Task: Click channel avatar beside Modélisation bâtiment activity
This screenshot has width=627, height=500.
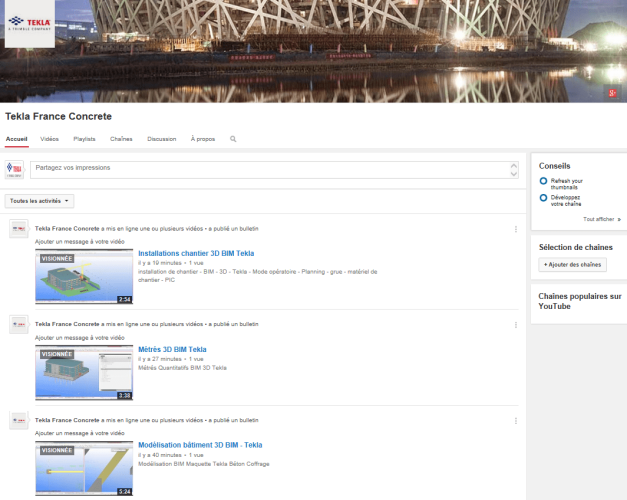Action: (19, 420)
